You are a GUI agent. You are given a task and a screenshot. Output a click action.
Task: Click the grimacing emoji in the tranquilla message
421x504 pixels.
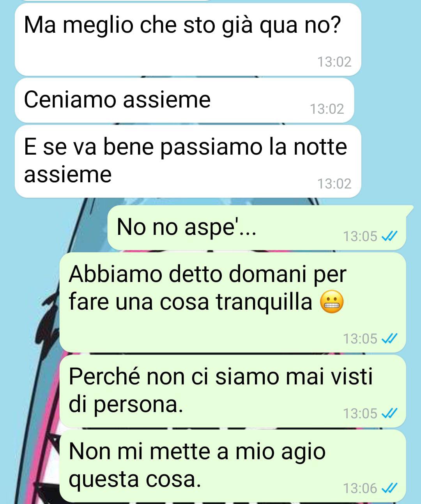[x=332, y=302]
